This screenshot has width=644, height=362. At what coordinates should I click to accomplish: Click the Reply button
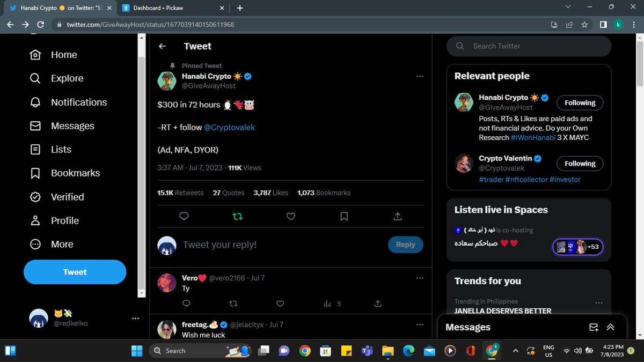pos(405,245)
